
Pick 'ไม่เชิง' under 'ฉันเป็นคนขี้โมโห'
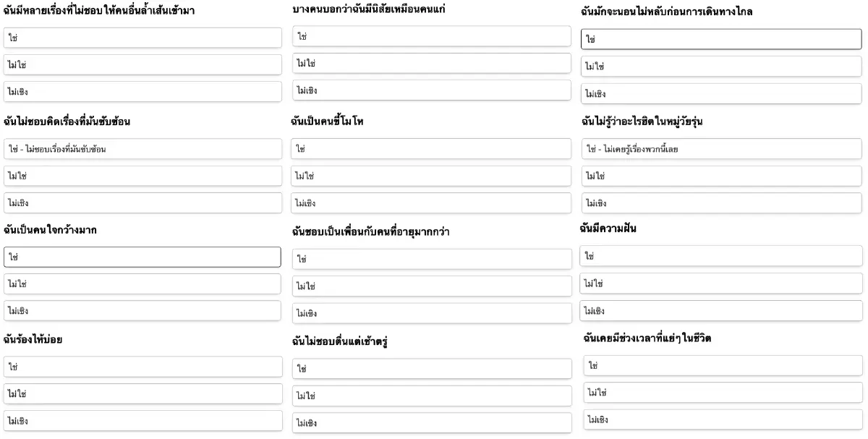(431, 203)
